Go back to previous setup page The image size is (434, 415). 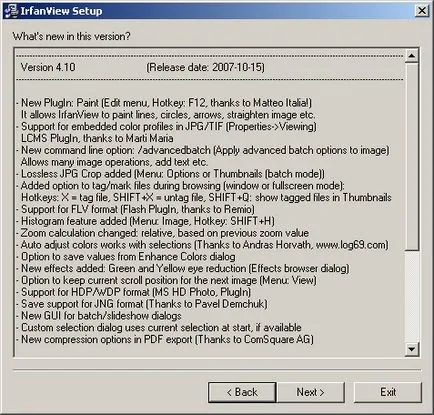coord(242,392)
